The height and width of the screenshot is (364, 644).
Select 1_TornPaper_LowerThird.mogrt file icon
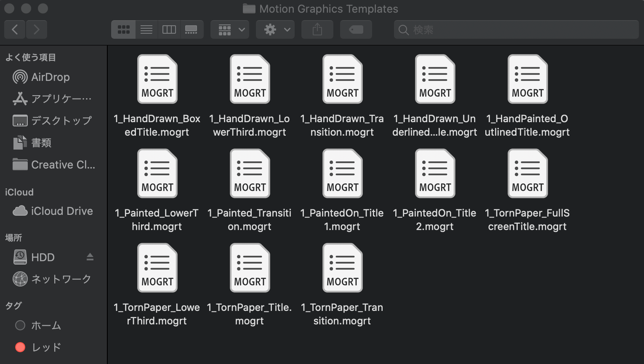point(157,268)
